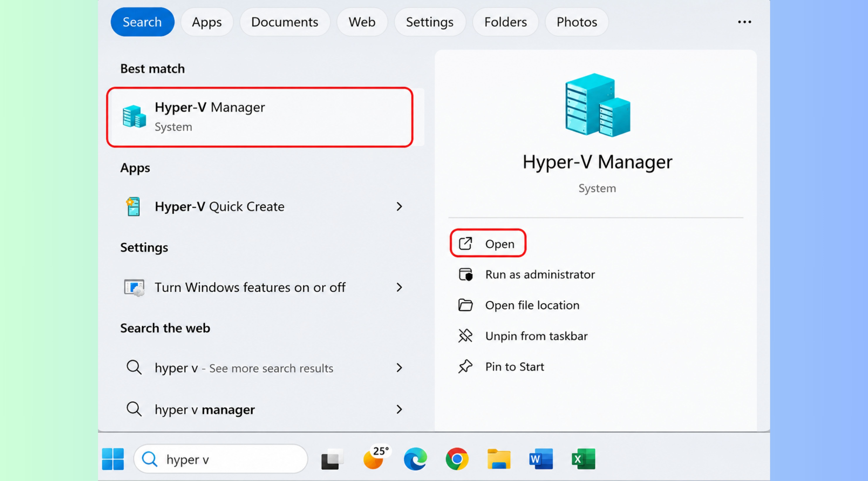This screenshot has width=868, height=481.
Task: Launch Microsoft Word from the taskbar
Action: [541, 459]
